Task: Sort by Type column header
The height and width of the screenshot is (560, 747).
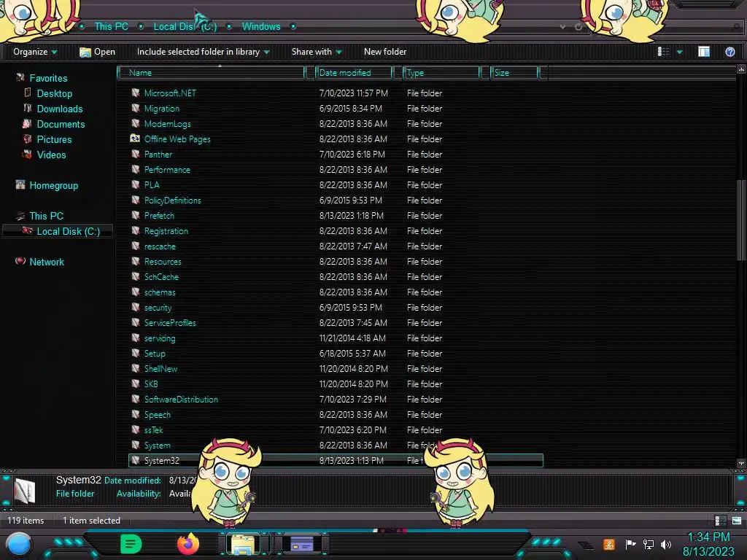Action: [x=441, y=72]
